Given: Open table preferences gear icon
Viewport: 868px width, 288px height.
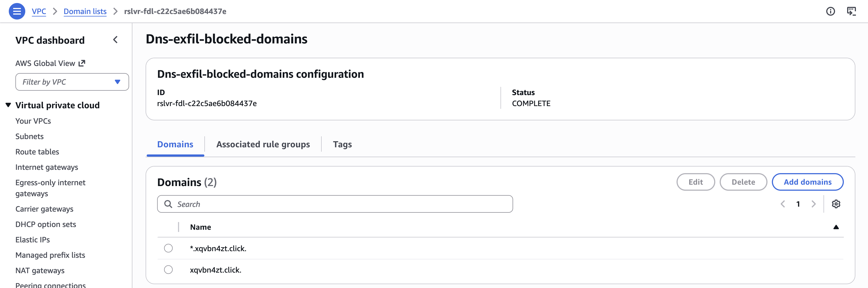Looking at the screenshot, I should click(x=836, y=204).
